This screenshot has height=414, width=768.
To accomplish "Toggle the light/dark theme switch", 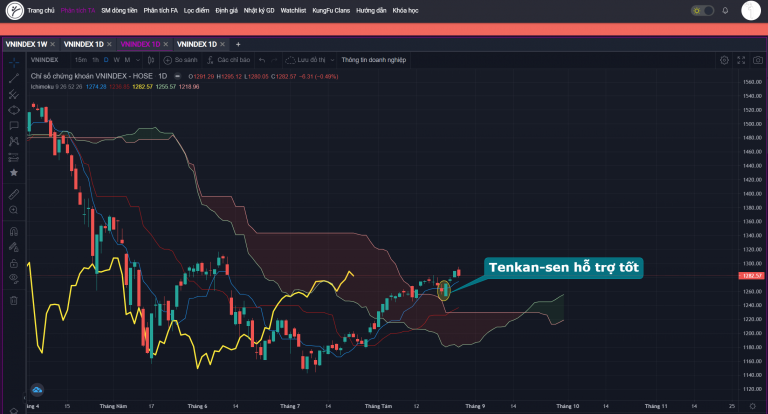I will (703, 10).
